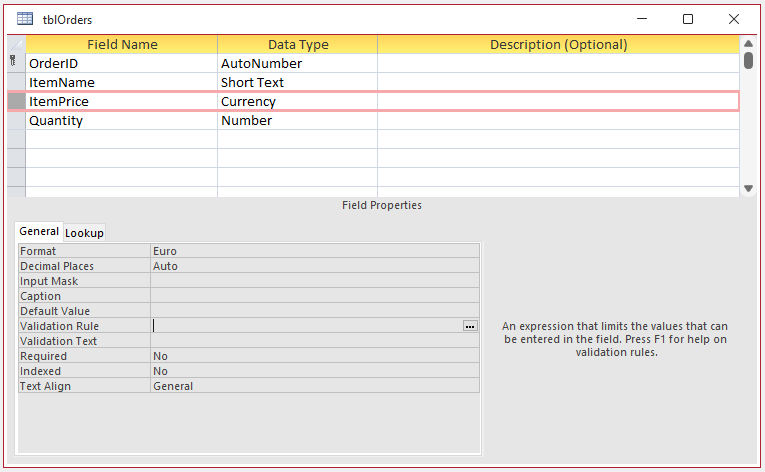Minimize the tblOrders window
Screen dimensions: 765x472
pos(642,19)
